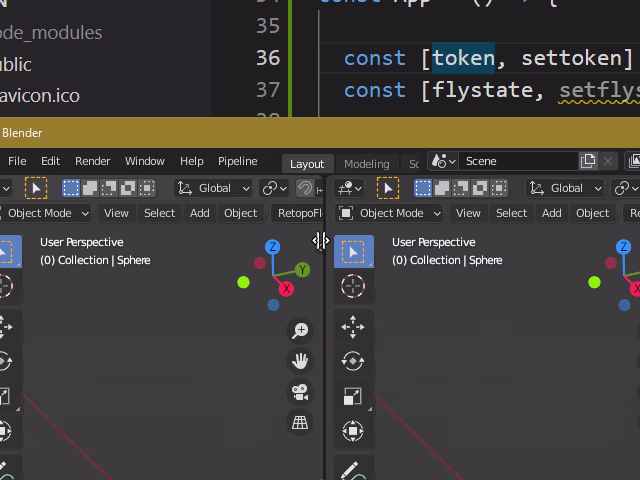Toggle camera view in left viewport
This screenshot has width=640, height=480.
click(300, 392)
